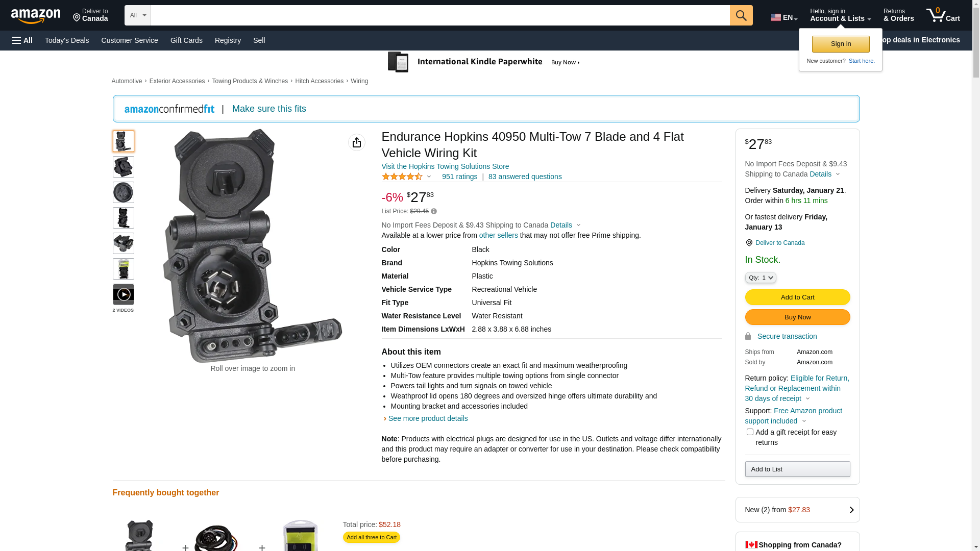Open the All hamburger menu
Viewport: 980px width, 551px height.
(x=22, y=40)
